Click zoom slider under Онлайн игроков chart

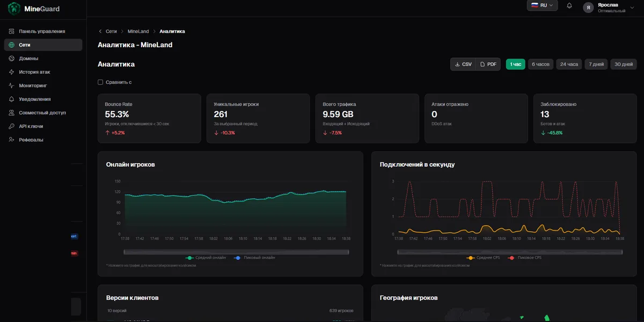[x=236, y=252]
